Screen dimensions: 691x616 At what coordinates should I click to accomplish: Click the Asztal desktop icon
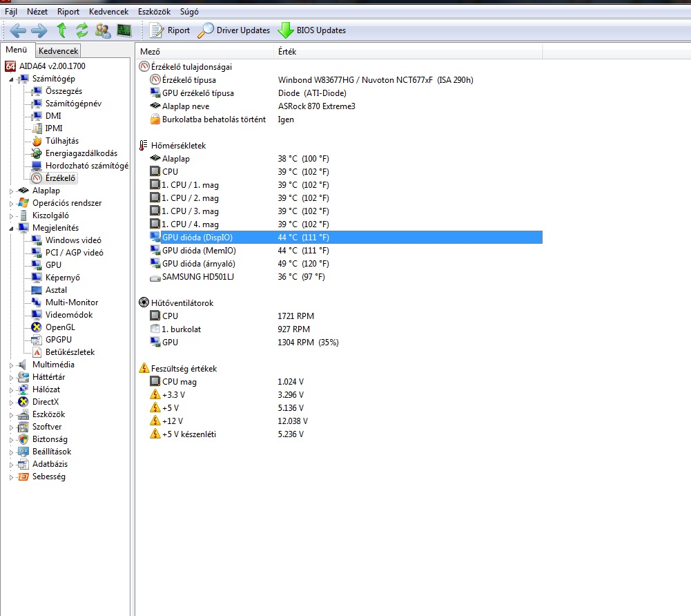(x=37, y=290)
